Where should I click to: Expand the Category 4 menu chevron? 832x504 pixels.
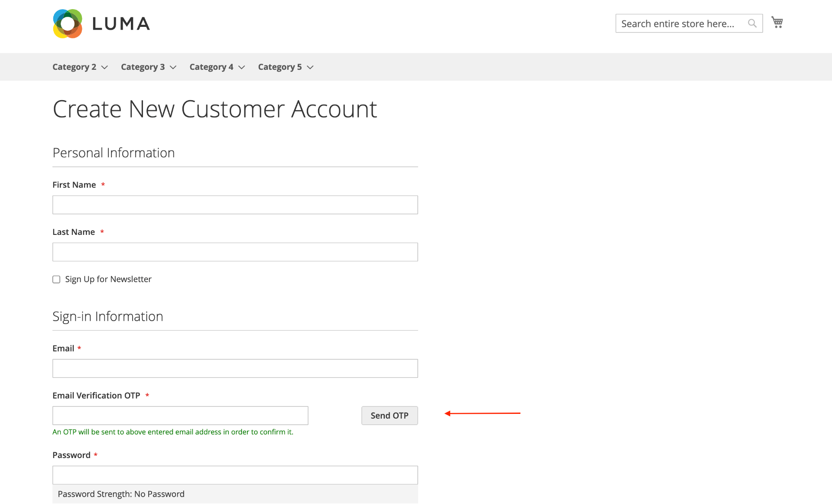242,67
